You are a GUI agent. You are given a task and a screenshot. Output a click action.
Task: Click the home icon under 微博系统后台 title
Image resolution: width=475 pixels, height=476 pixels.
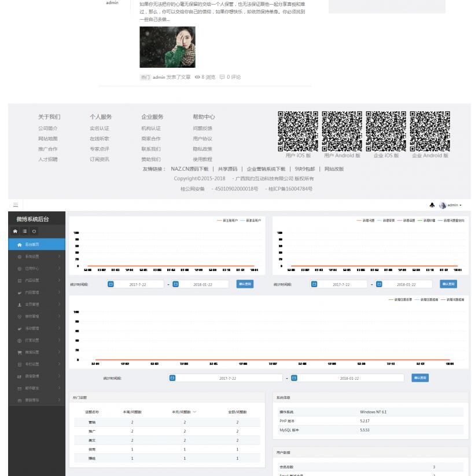(16, 231)
